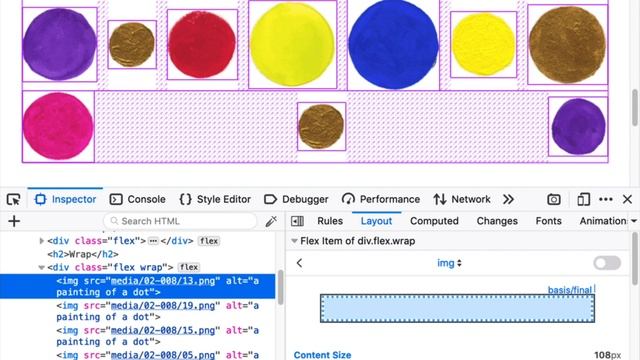640x360 pixels.
Task: Toggle the flexbox overlay switch
Action: pyautogui.click(x=607, y=263)
